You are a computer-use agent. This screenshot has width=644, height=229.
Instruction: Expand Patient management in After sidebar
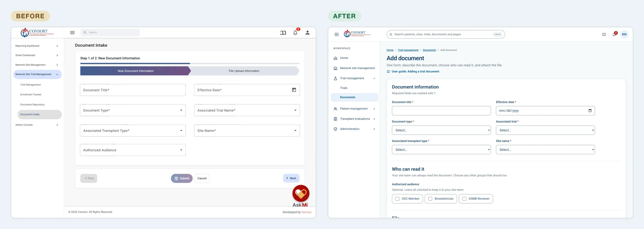tap(354, 109)
